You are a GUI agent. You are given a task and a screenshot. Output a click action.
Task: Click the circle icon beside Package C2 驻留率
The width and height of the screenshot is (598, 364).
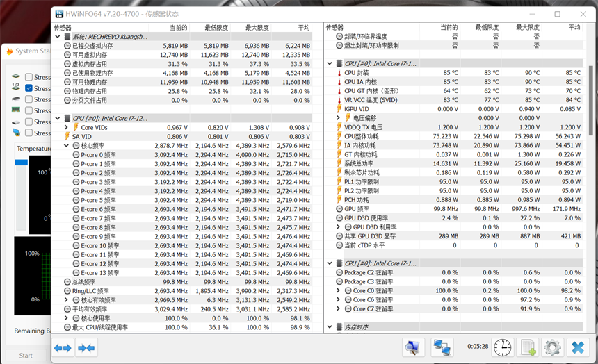[339, 272]
